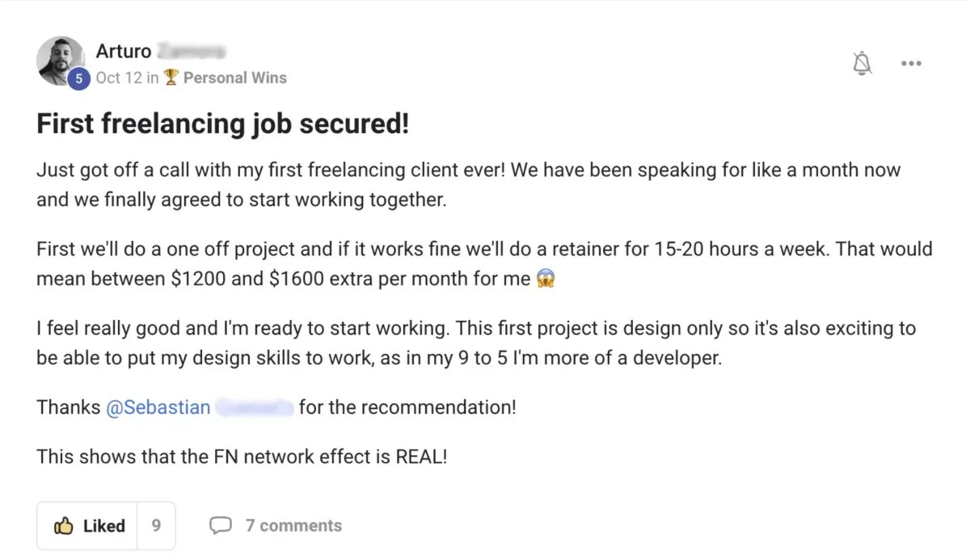
Task: Click the level 5 badge on avatar
Action: pos(78,78)
